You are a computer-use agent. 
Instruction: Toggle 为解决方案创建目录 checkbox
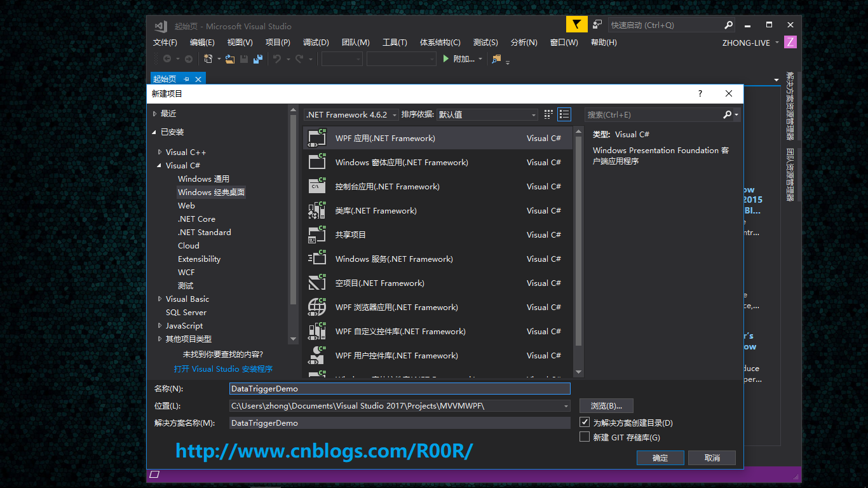(585, 422)
